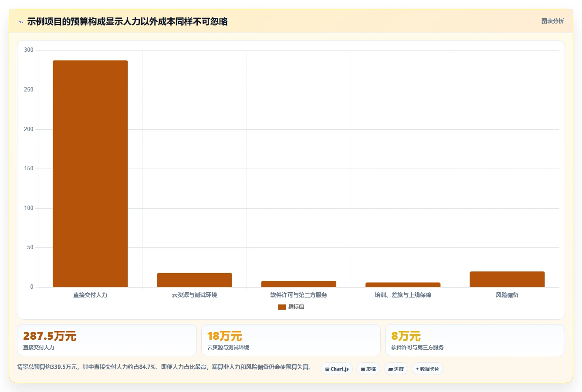Click the 直接交付人力 bar in chart
Image resolution: width=582 pixels, height=392 pixels.
coord(90,174)
